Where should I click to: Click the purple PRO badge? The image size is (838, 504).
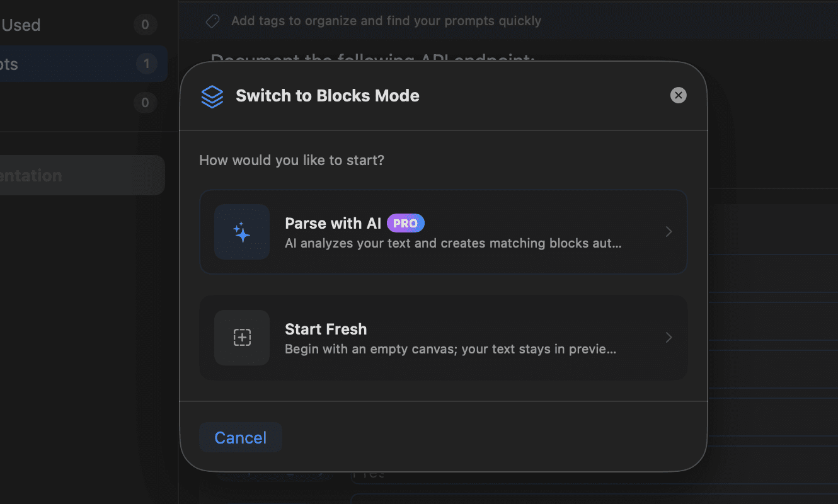click(406, 223)
